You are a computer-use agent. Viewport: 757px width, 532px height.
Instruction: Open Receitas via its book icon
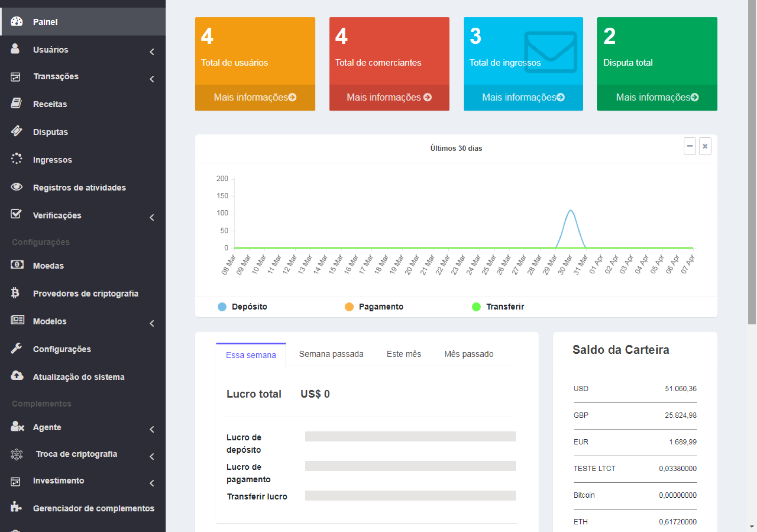click(x=16, y=103)
